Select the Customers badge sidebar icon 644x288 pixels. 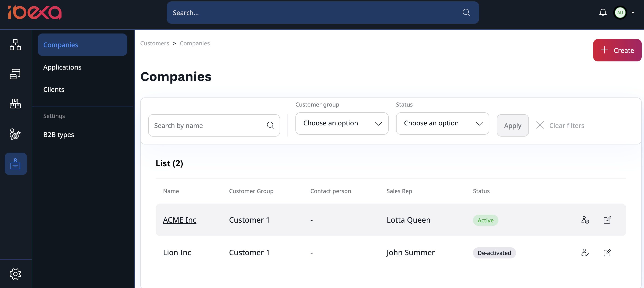point(16,164)
